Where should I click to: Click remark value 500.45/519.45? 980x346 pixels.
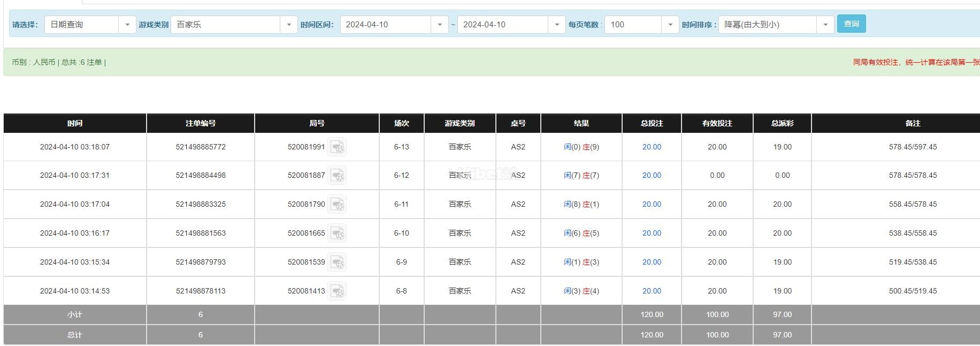coord(913,291)
